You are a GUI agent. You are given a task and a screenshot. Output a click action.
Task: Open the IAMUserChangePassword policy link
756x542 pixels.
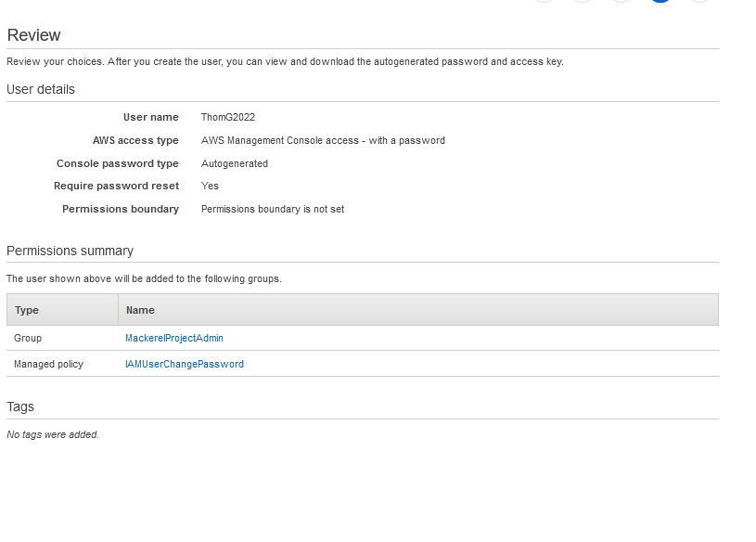point(185,365)
